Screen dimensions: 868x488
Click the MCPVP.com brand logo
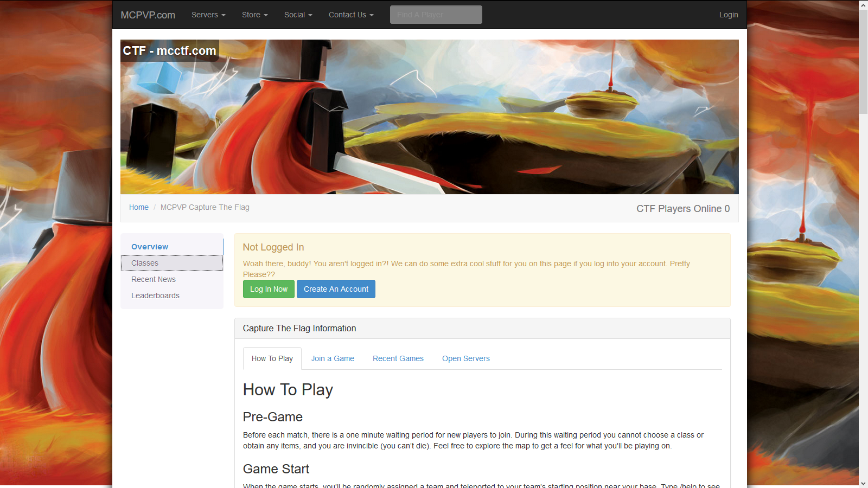point(148,15)
